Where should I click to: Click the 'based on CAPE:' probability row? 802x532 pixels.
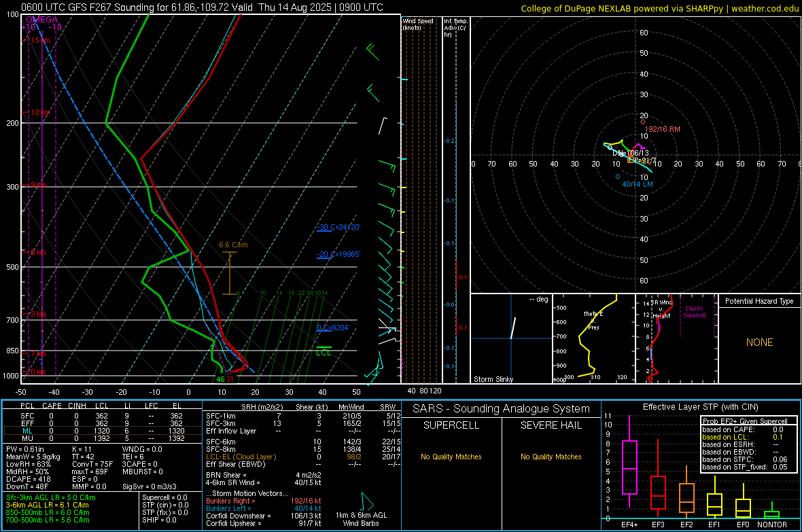click(x=742, y=429)
